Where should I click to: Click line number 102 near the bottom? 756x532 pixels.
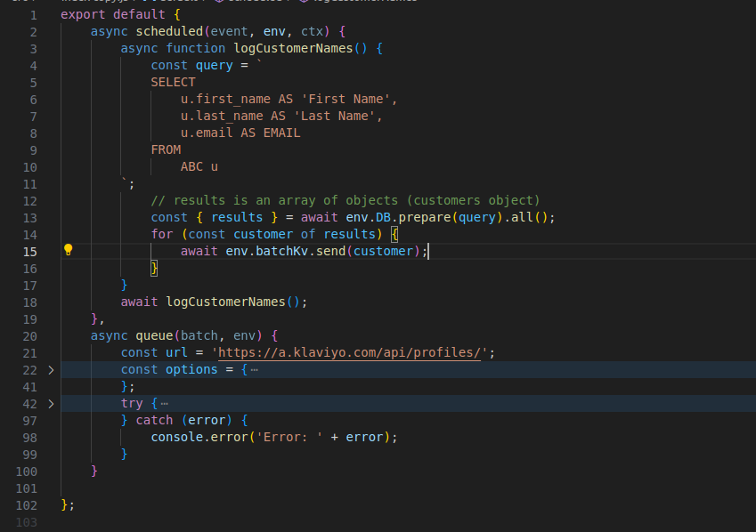click(26, 505)
